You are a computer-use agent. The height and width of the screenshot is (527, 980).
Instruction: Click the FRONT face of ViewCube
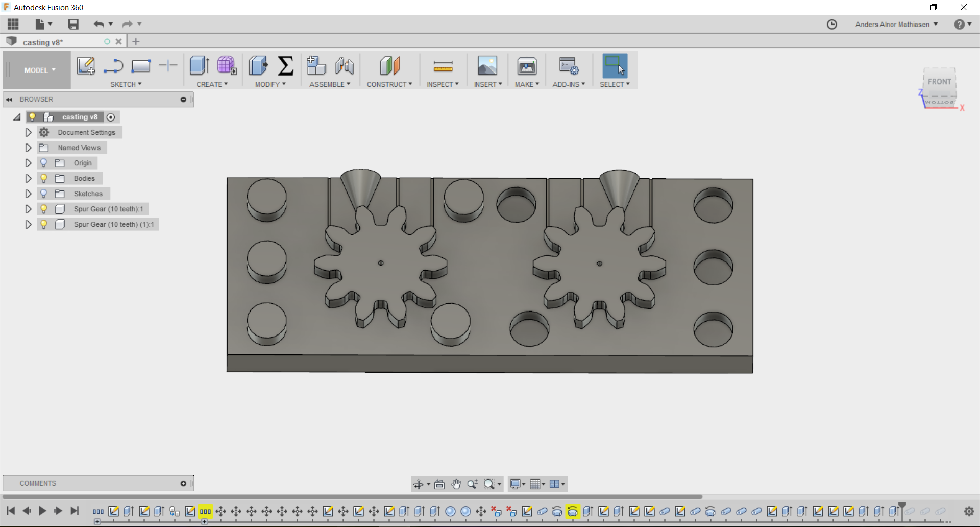pos(939,81)
